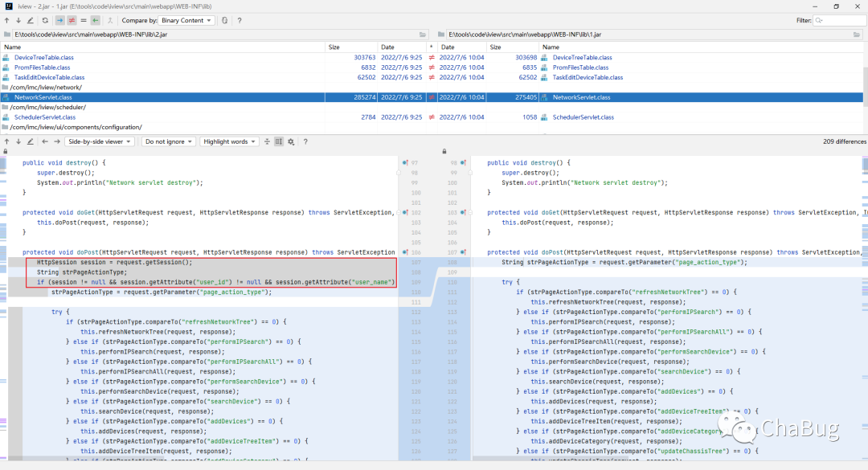The width and height of the screenshot is (868, 470).
Task: Select NetworkServlet.class in left file list
Action: click(43, 97)
